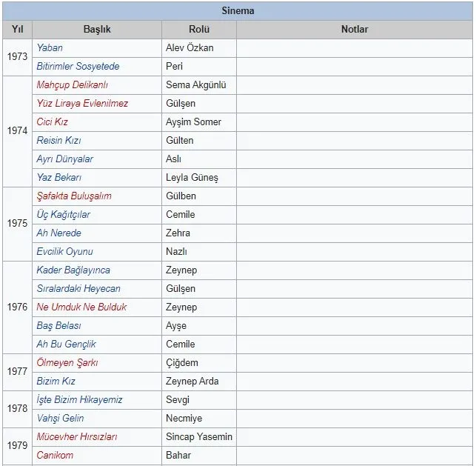Image resolution: width=476 pixels, height=466 pixels.
Task: Click the Kader Bağlayınca link
Action: [x=73, y=270]
